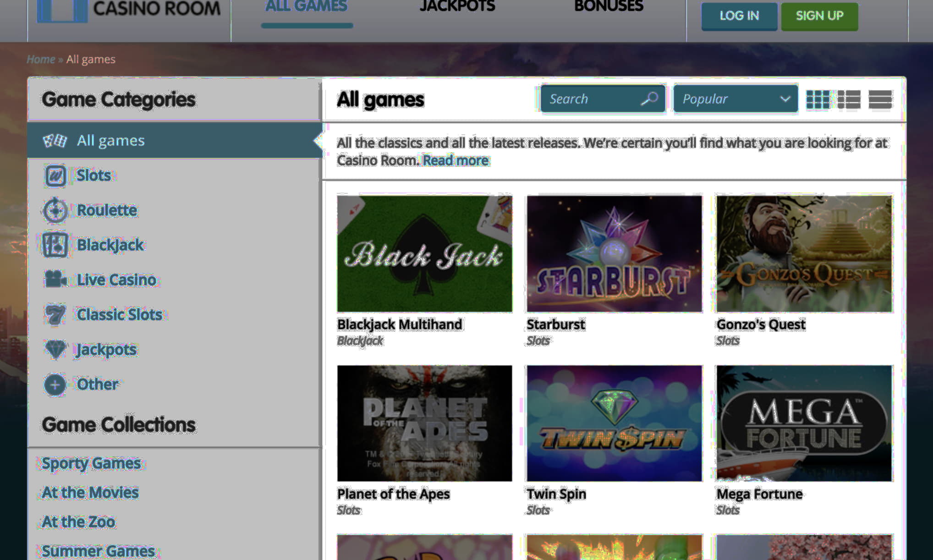Select the Slots category label
This screenshot has height=560, width=933.
click(93, 175)
